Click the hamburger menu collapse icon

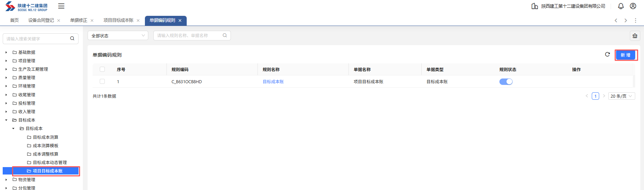pos(61,6)
